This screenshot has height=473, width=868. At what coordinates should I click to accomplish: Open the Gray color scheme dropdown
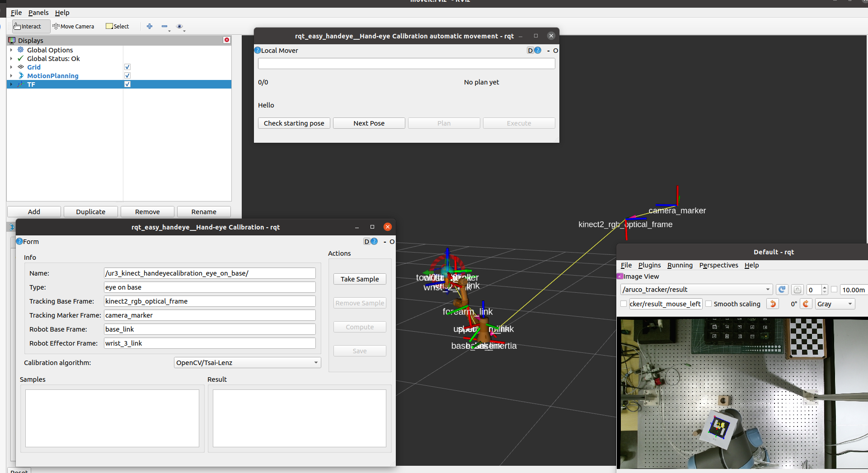point(835,304)
